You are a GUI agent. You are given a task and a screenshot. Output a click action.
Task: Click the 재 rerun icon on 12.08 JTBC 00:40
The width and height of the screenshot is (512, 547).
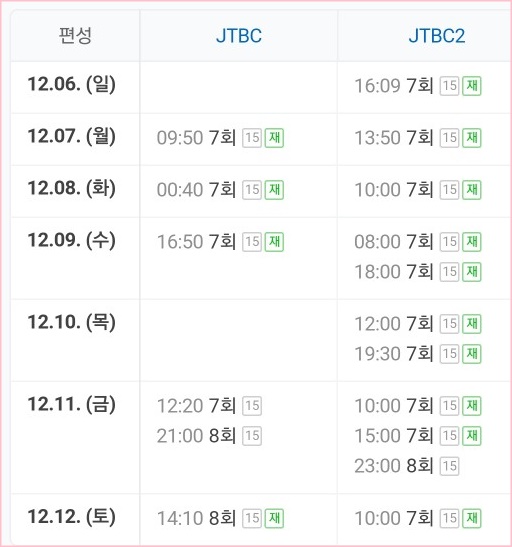coord(274,190)
